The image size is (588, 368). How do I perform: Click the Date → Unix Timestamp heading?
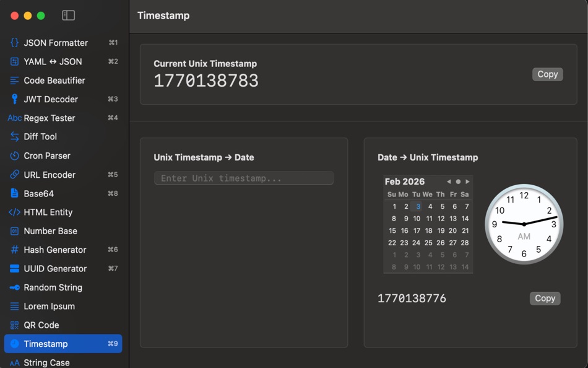click(428, 157)
